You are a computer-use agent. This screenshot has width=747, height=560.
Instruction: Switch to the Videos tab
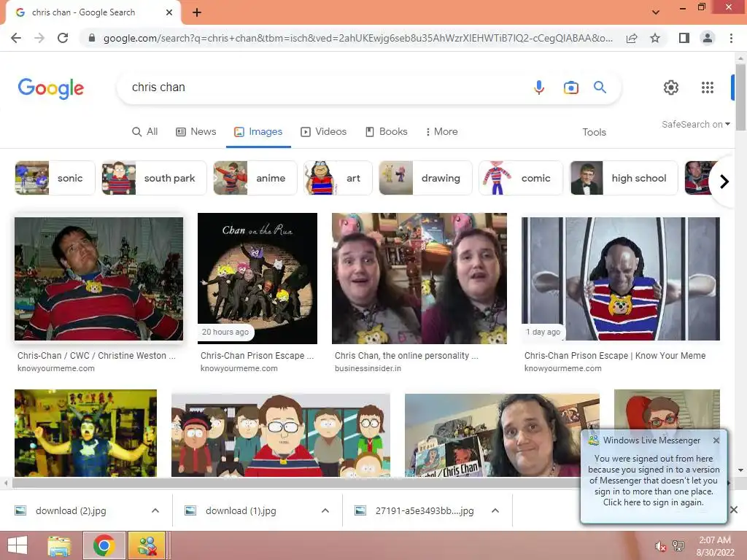click(323, 132)
